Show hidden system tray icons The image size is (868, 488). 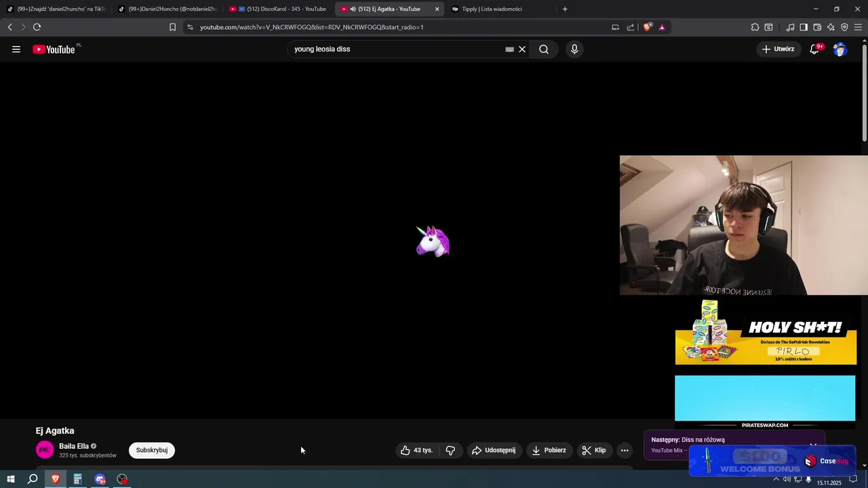[x=776, y=479]
